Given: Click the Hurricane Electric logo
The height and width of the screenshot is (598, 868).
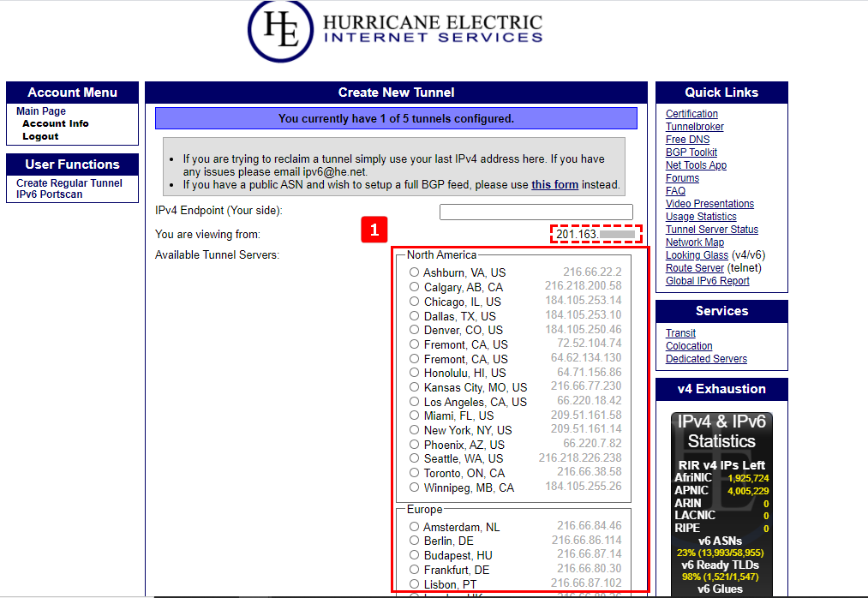Looking at the screenshot, I should pyautogui.click(x=396, y=29).
